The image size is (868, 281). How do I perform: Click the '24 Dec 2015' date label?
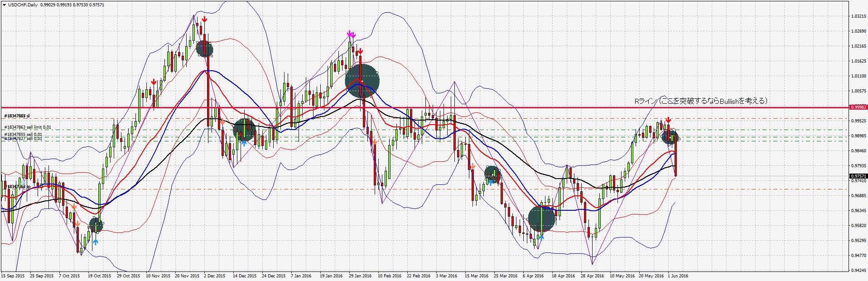pos(274,276)
